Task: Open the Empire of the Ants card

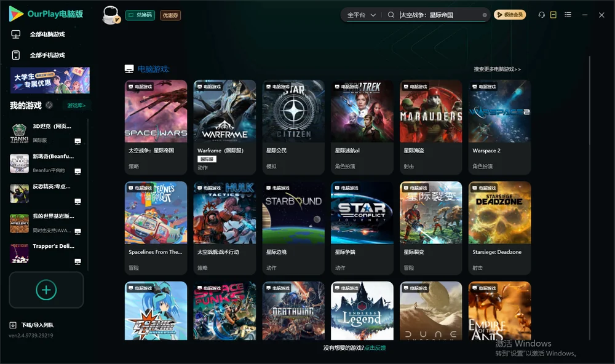Action: point(499,311)
